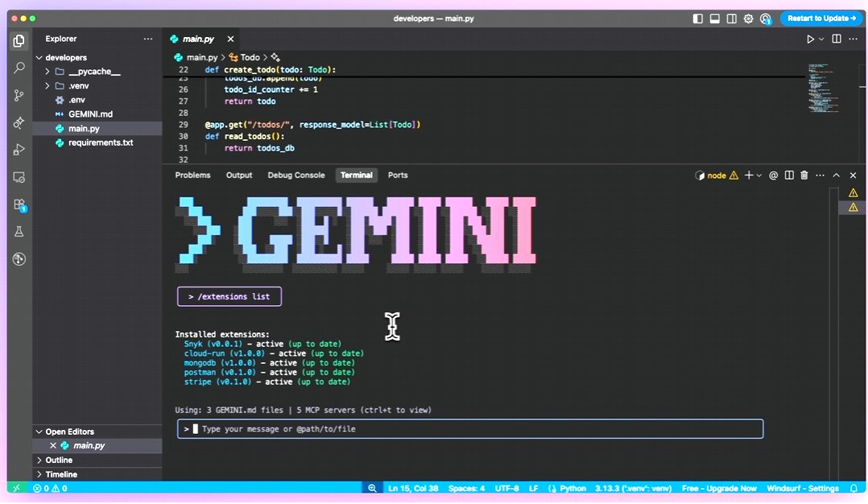This screenshot has width=868, height=504.
Task: Switch to the Output tab
Action: (x=239, y=176)
